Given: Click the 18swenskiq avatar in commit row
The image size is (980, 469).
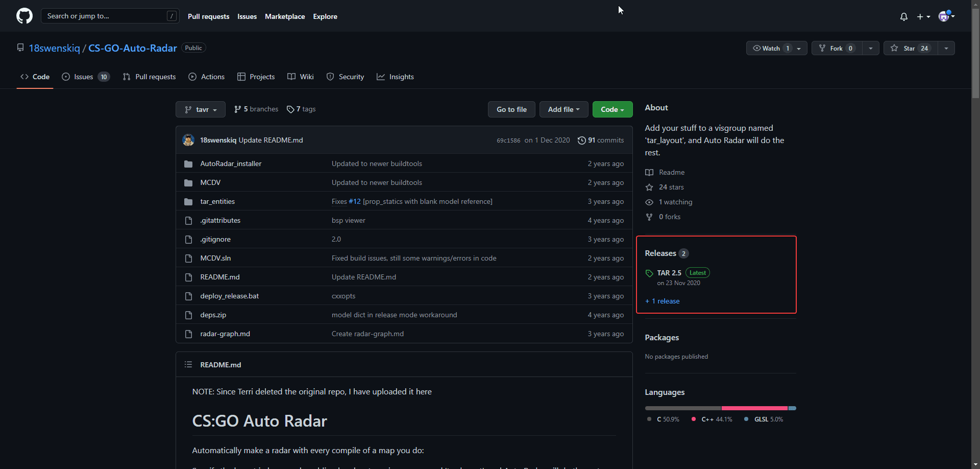Looking at the screenshot, I should [188, 140].
